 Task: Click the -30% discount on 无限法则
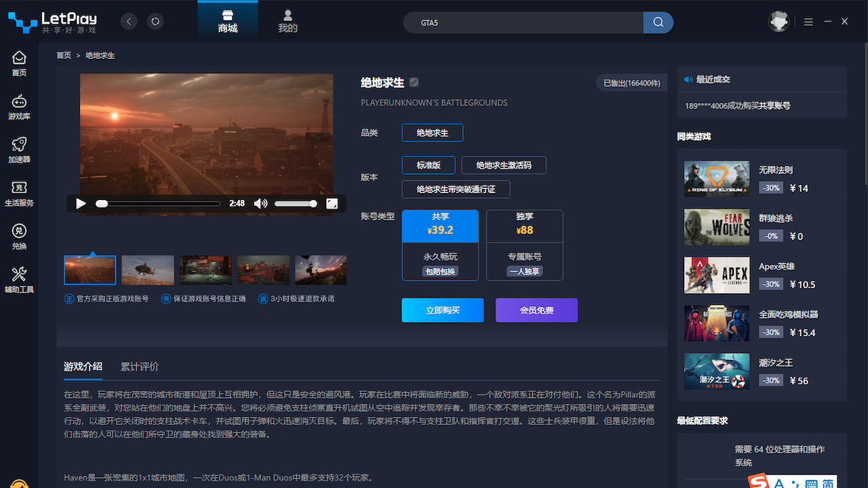771,188
